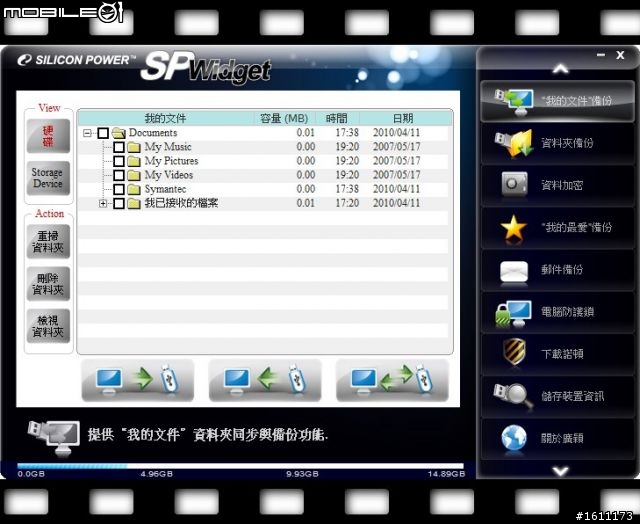Click the 刪除資料夾 button
Image resolution: width=640 pixels, height=524 pixels.
(48, 284)
